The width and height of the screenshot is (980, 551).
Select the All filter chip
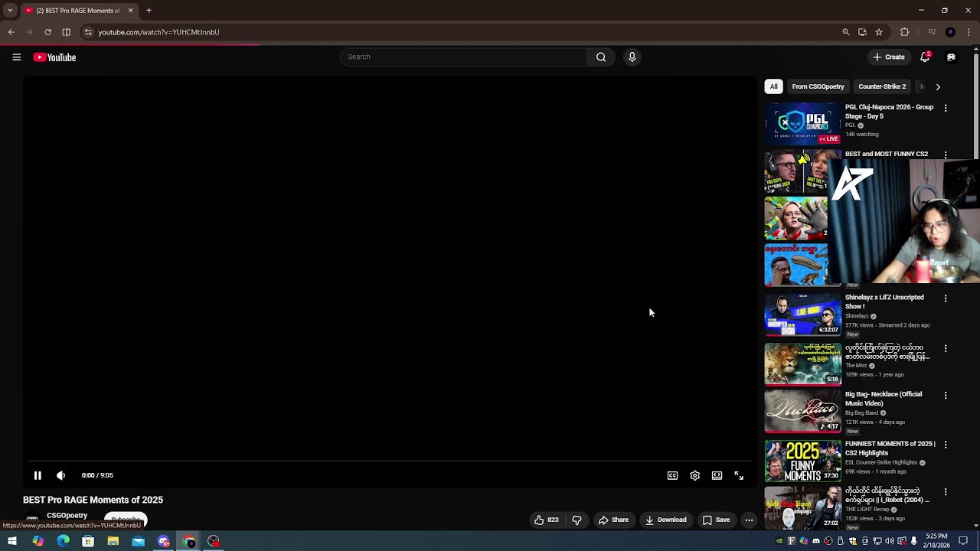pos(773,86)
